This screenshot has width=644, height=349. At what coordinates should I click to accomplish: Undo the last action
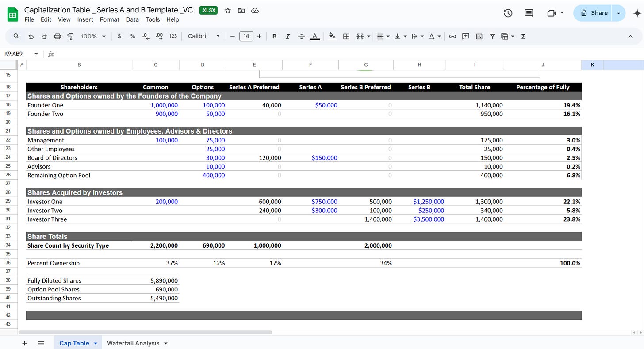tap(31, 36)
